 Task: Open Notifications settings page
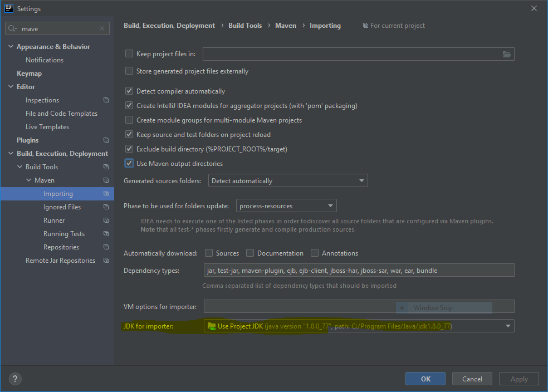[x=45, y=60]
